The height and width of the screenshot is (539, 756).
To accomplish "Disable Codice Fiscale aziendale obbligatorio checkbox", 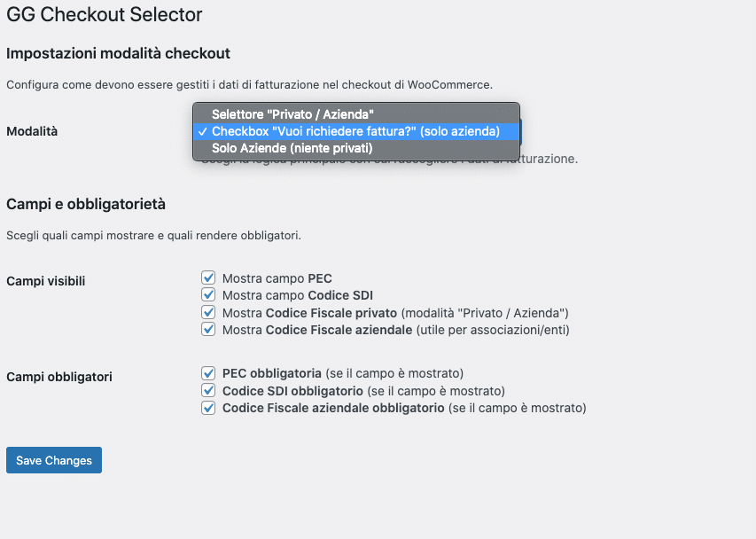I will [x=209, y=409].
